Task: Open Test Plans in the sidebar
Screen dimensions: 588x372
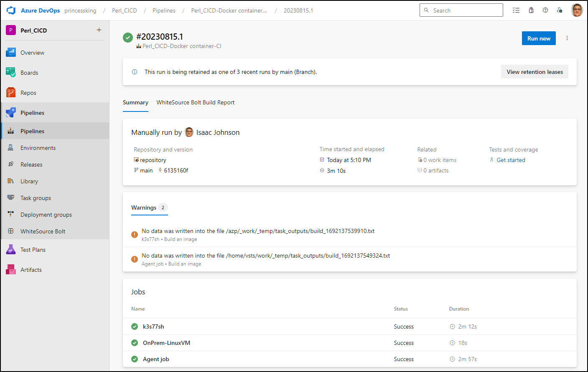Action: pos(55,250)
